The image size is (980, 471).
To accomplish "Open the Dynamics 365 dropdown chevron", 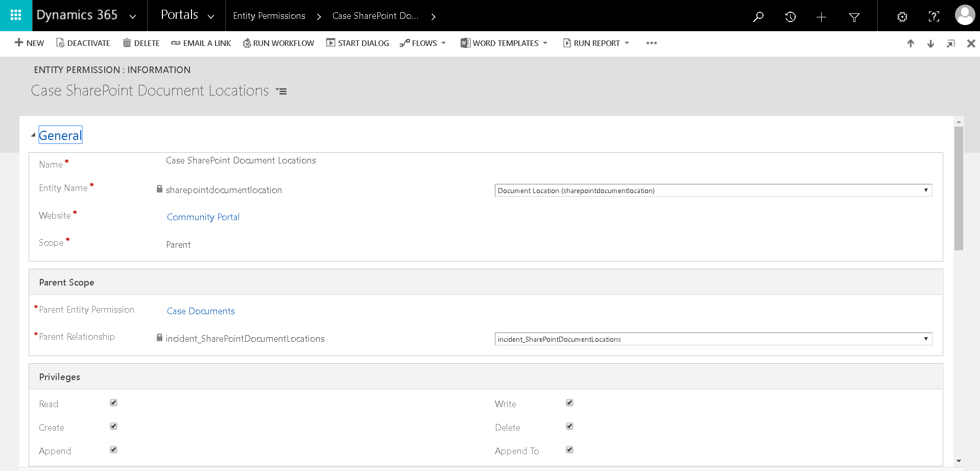I will (133, 16).
